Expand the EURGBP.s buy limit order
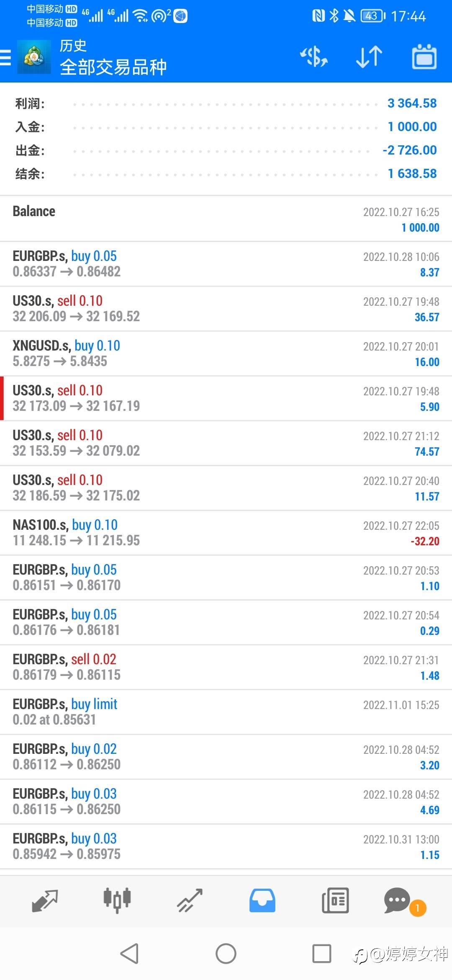Viewport: 452px width, 980px height. [x=226, y=712]
